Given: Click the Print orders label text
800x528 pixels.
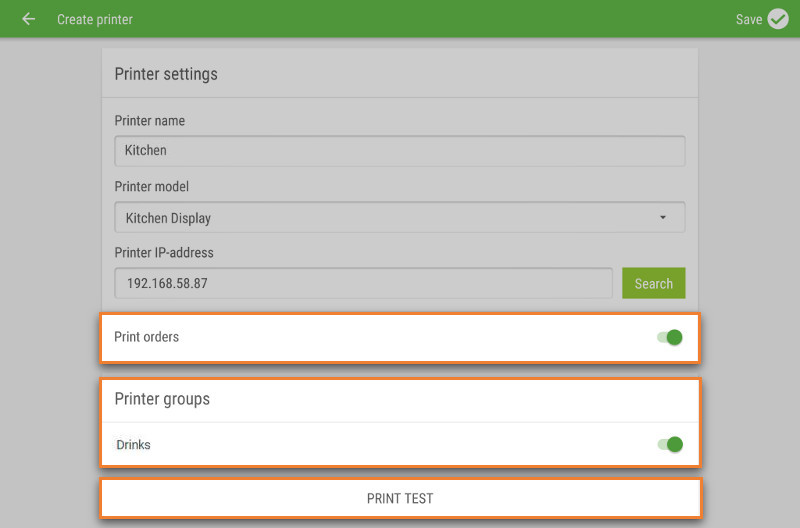Looking at the screenshot, I should pyautogui.click(x=146, y=337).
